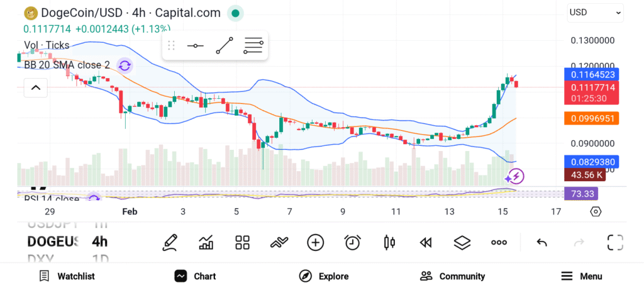Viewport: 644px width, 290px height.
Task: Tap the alarm clock alert icon
Action: pyautogui.click(x=352, y=242)
